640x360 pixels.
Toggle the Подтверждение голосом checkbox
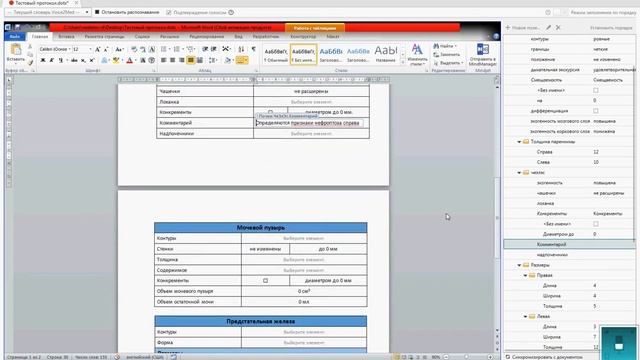169,12
